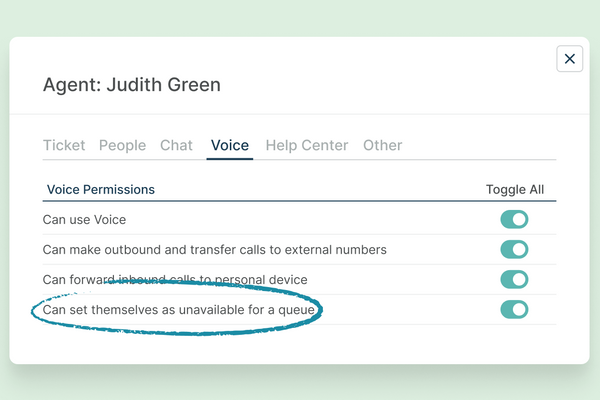This screenshot has height=400, width=600.
Task: Select the outbound and transfer calls permission text
Action: point(214,250)
